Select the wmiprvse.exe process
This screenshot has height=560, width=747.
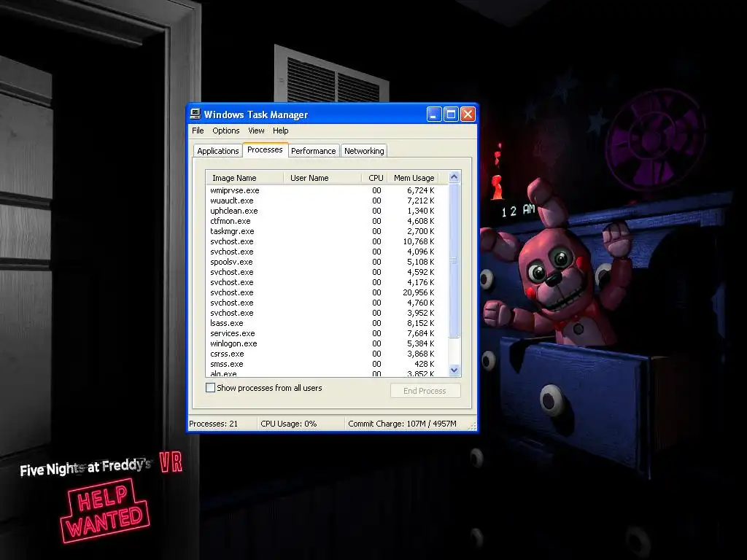(327, 190)
